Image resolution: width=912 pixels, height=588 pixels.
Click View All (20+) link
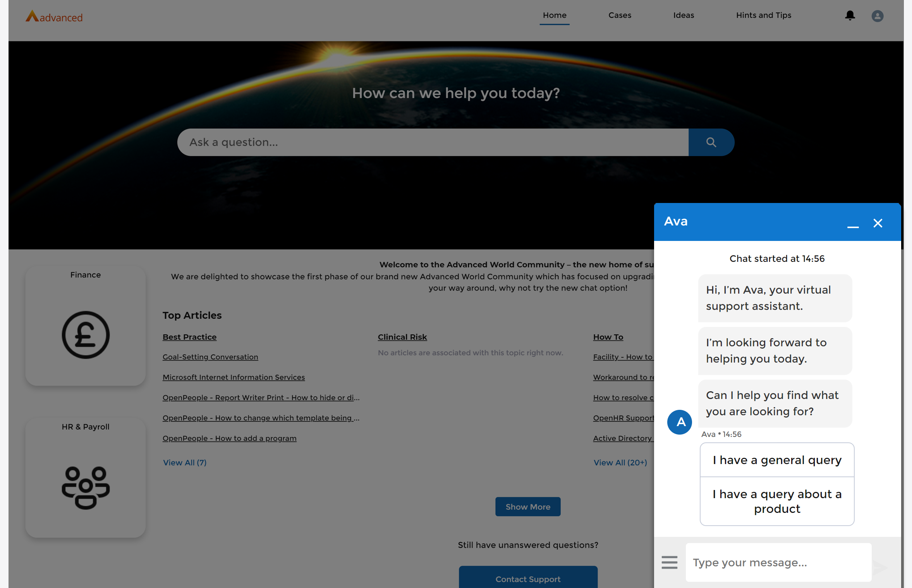click(x=620, y=462)
